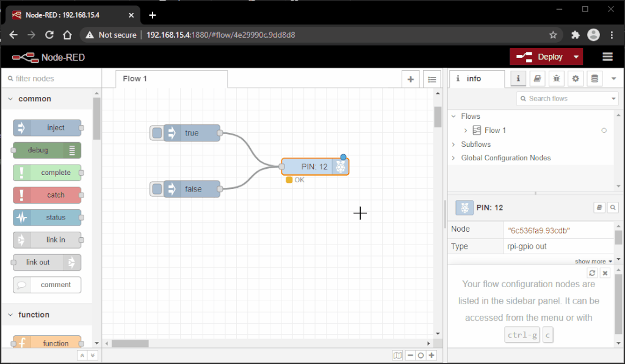The width and height of the screenshot is (625, 364).
Task: Reload the browser page
Action: [49, 35]
